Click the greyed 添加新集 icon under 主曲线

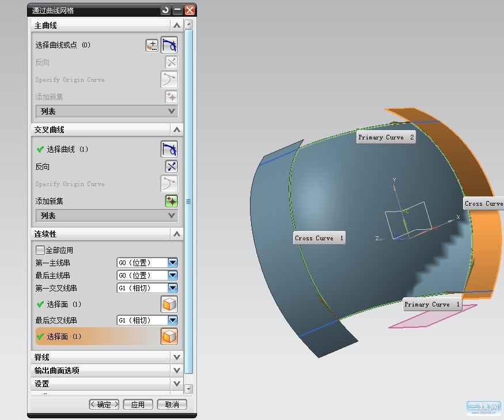(171, 97)
